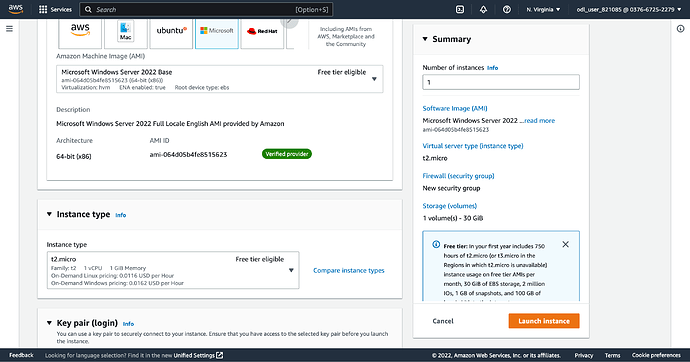Image resolution: width=690 pixels, height=362 pixels.
Task: Click the Free tier notice info icon
Action: click(436, 244)
